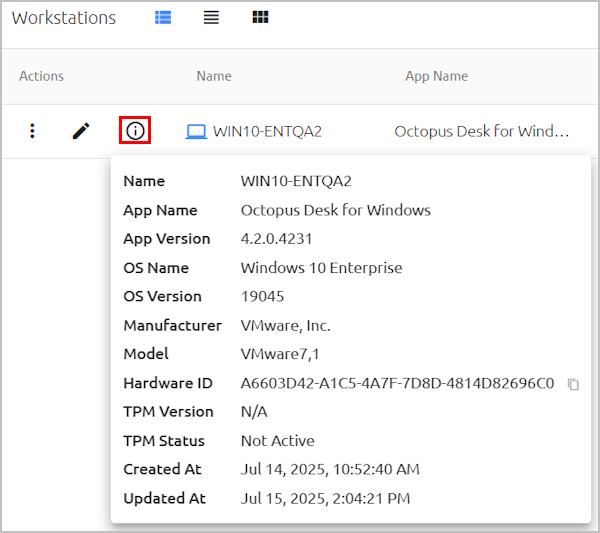Click the OS Version label
Viewport: 600px width, 533px height.
[x=163, y=297]
